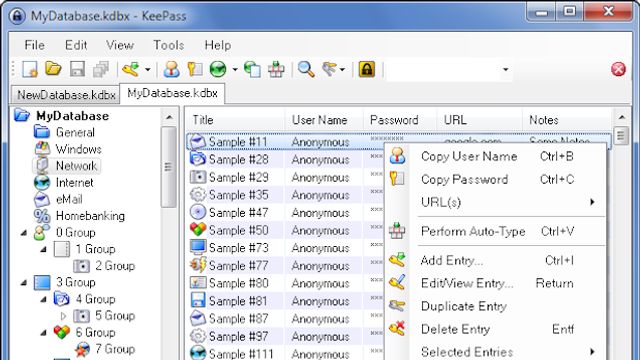Viewport: 640px width, 360px height.
Task: Choose Edit/View Entry... in context menu
Action: click(x=495, y=283)
